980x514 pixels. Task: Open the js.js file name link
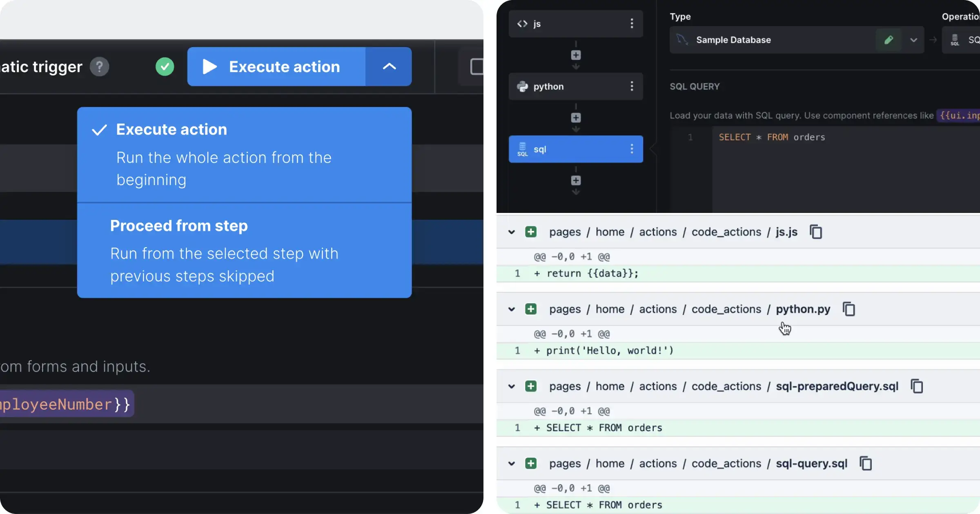click(786, 232)
